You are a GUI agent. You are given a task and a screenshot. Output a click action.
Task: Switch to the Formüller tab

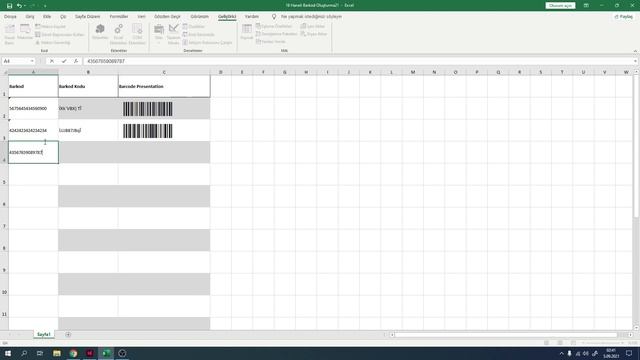click(119, 17)
